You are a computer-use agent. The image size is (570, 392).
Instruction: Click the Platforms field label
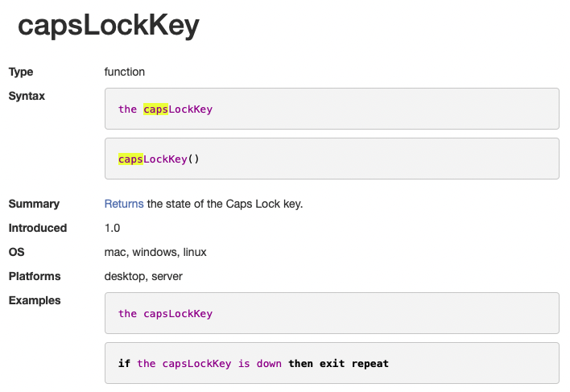click(35, 276)
